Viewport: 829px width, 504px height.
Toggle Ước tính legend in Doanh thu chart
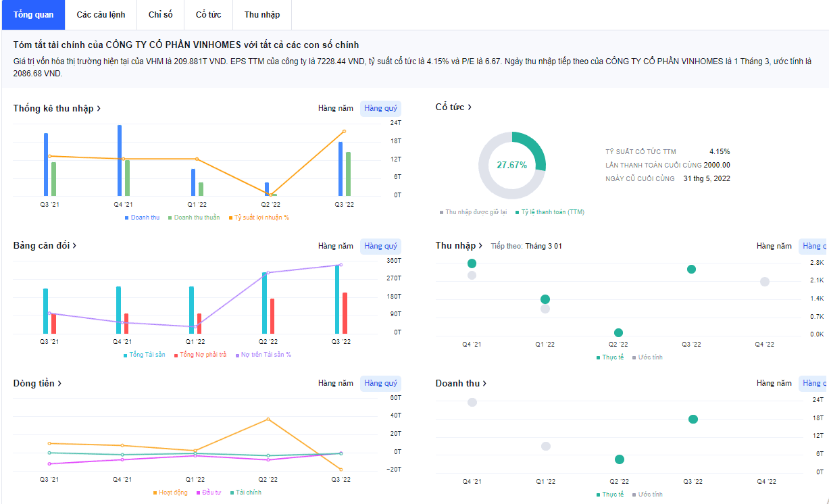pyautogui.click(x=647, y=495)
